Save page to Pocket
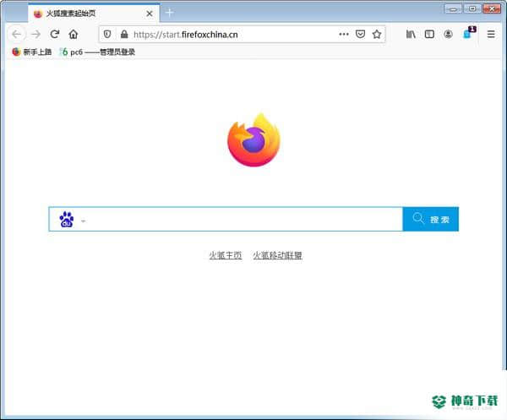 tap(360, 34)
